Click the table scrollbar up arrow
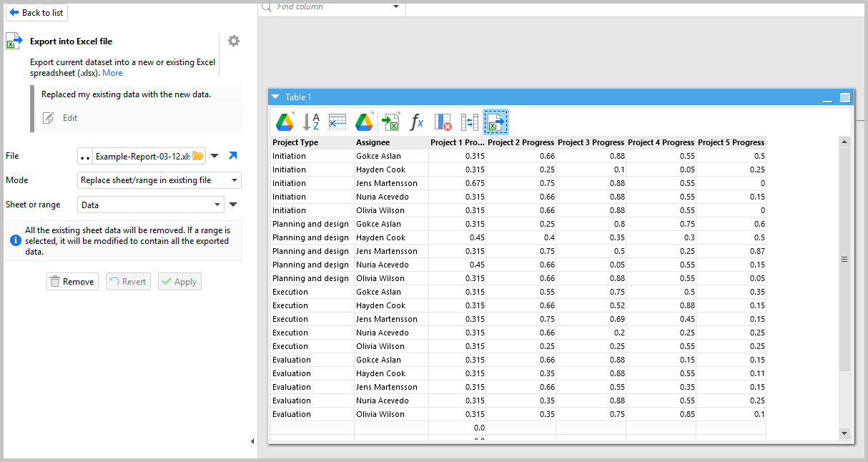Screen dimensions: 868x462 click(x=844, y=142)
